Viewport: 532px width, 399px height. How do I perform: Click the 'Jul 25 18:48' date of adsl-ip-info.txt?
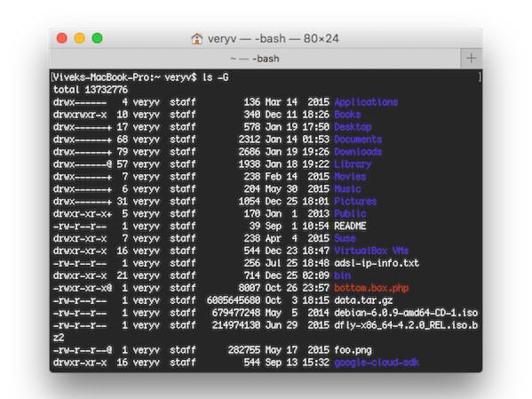point(297,263)
